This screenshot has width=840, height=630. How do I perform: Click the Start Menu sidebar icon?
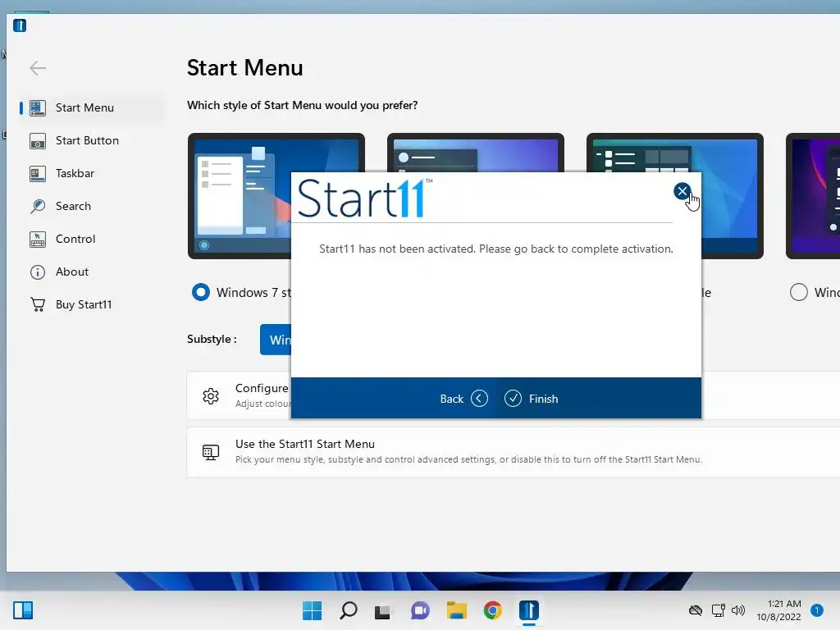click(x=38, y=107)
